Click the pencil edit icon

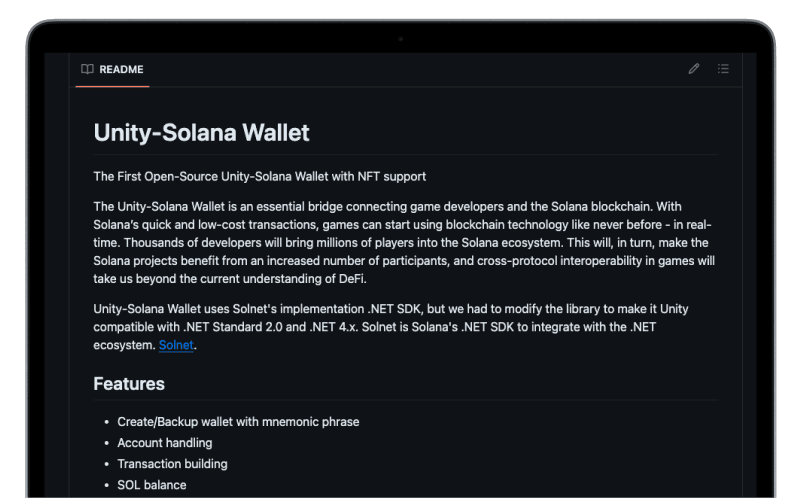pyautogui.click(x=694, y=69)
